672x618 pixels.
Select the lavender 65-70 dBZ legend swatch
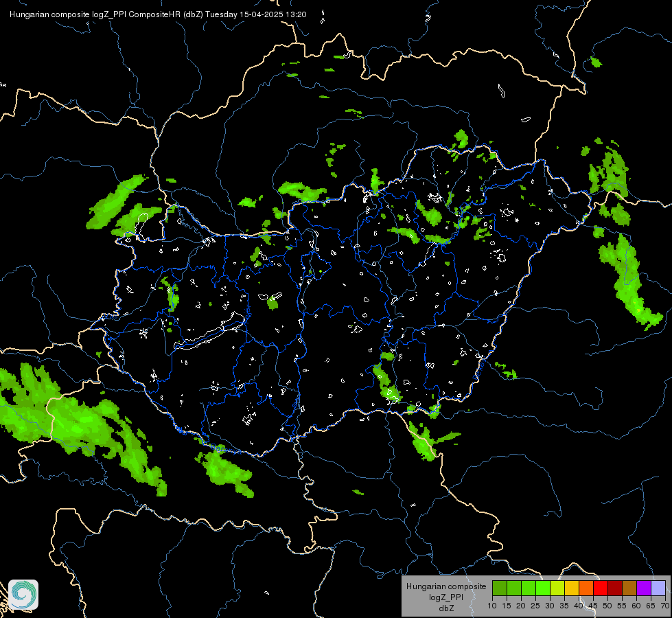[x=658, y=588]
